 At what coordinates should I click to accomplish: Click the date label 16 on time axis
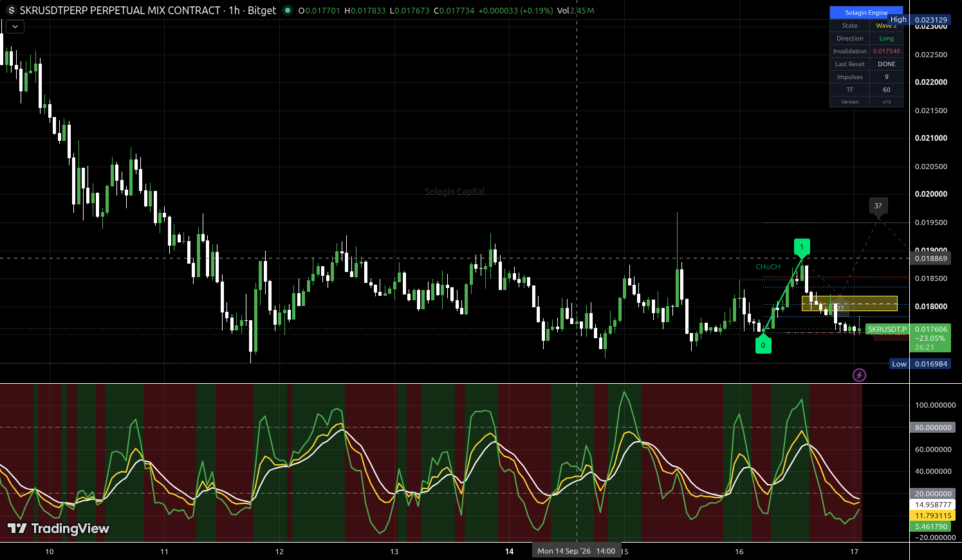pyautogui.click(x=739, y=552)
